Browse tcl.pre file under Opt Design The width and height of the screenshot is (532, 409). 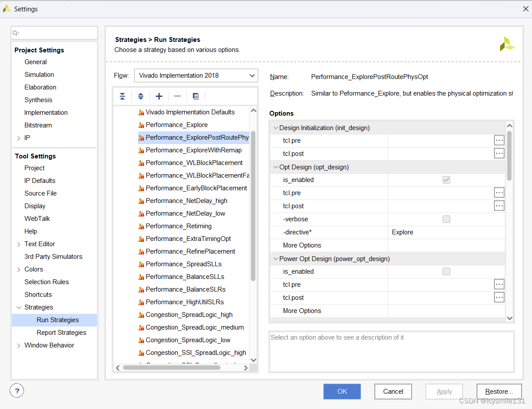pos(499,193)
